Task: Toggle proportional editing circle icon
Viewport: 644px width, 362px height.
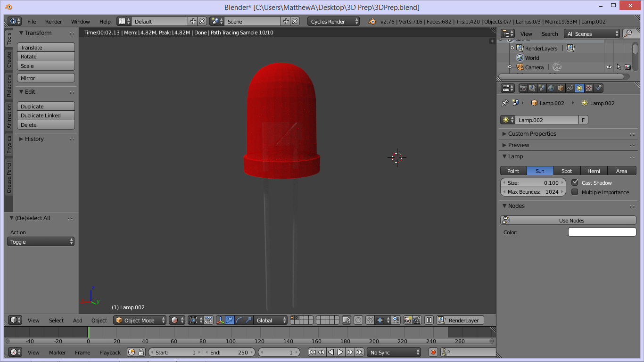Action: [358, 320]
